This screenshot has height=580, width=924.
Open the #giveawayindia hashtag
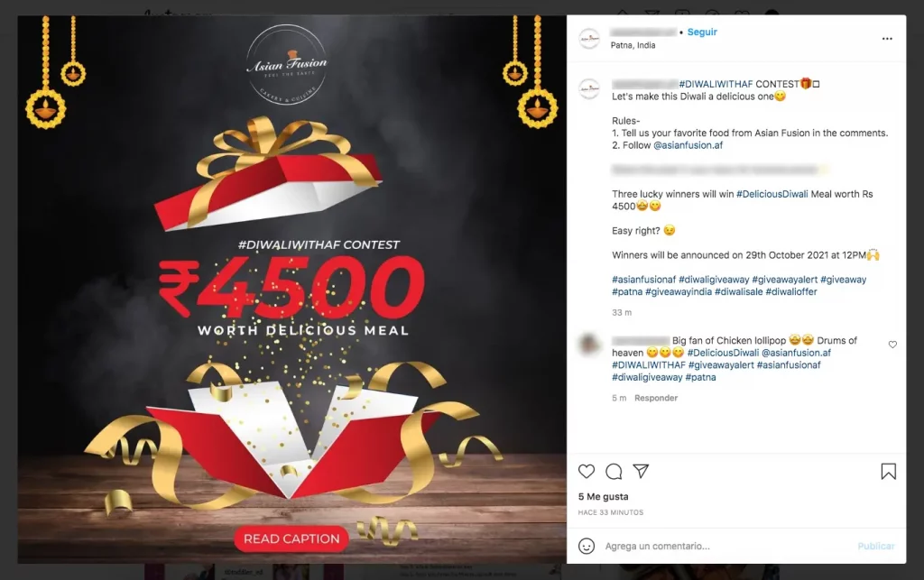679,291
